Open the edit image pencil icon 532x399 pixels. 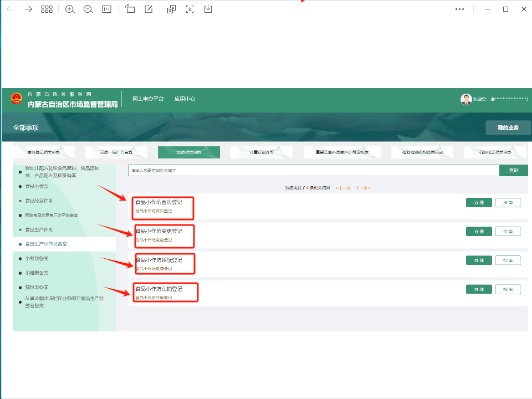click(x=149, y=9)
